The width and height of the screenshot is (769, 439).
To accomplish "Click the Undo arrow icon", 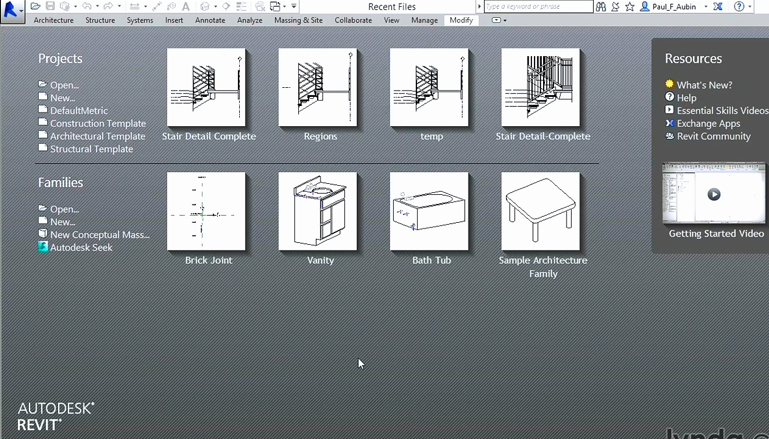I will [x=87, y=6].
